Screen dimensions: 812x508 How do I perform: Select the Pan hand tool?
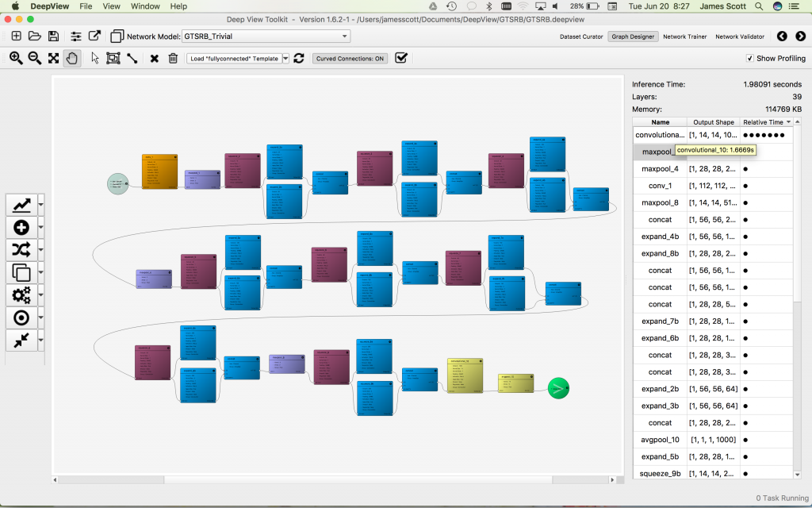click(72, 58)
